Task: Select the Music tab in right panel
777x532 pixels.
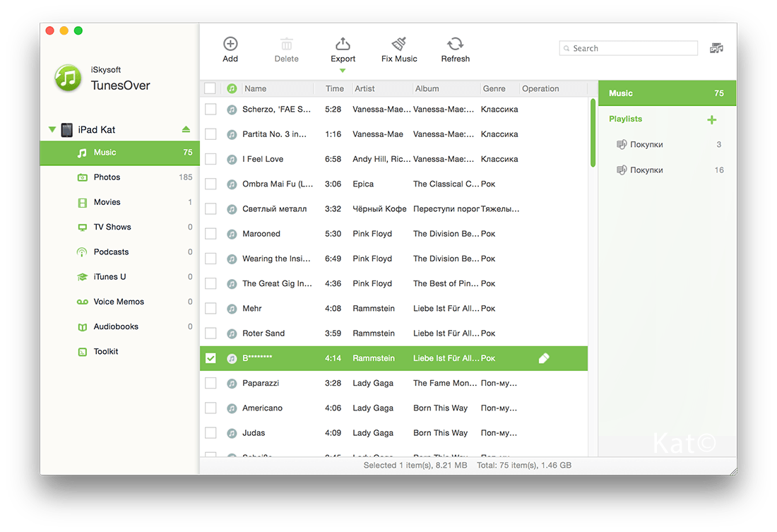Action: point(667,93)
